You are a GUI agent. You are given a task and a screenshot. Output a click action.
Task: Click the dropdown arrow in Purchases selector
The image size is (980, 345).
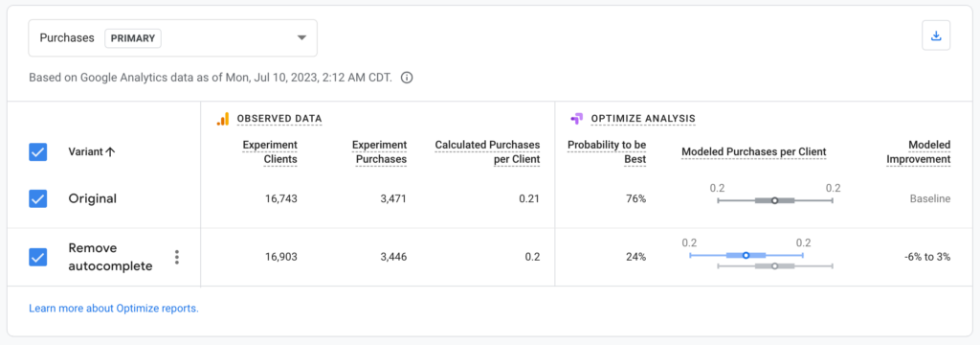(301, 38)
